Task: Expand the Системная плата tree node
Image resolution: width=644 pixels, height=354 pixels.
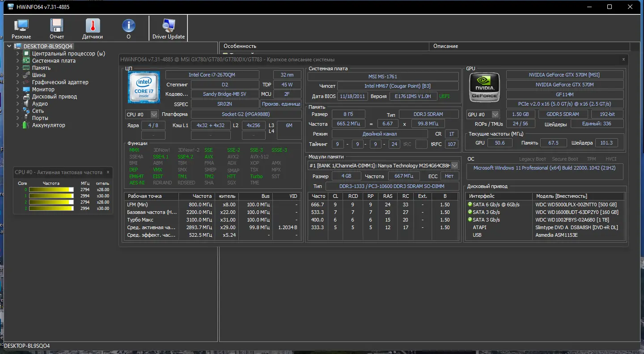Action: [x=18, y=60]
